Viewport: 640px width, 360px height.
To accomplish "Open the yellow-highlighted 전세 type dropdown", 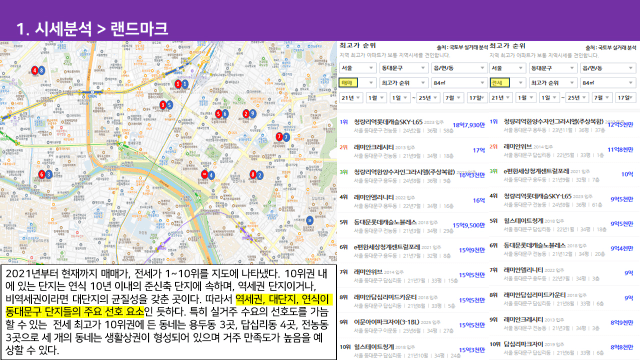I will point(507,83).
